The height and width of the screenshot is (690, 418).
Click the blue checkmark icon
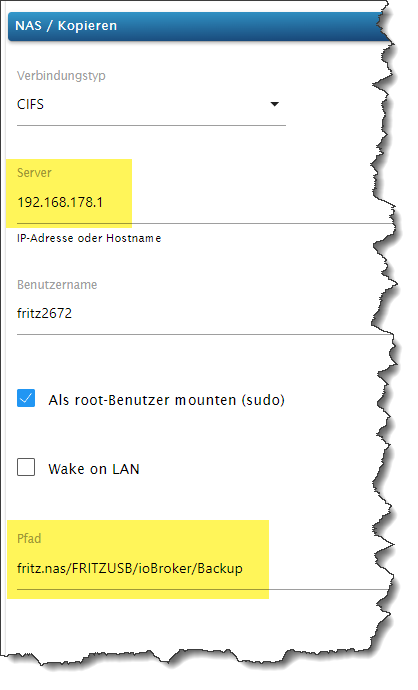pos(26,398)
